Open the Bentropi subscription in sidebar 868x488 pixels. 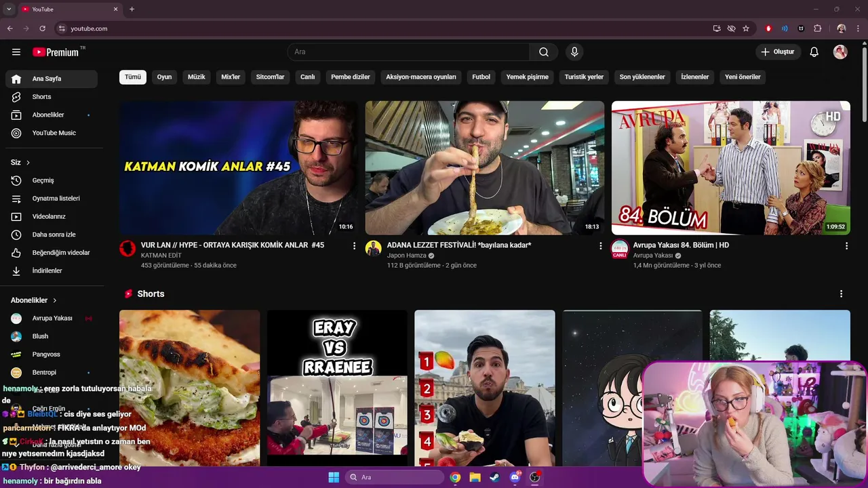pyautogui.click(x=52, y=373)
